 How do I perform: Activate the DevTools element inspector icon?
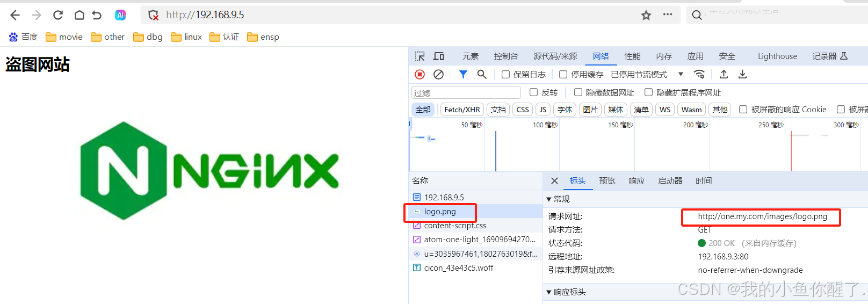coord(420,56)
